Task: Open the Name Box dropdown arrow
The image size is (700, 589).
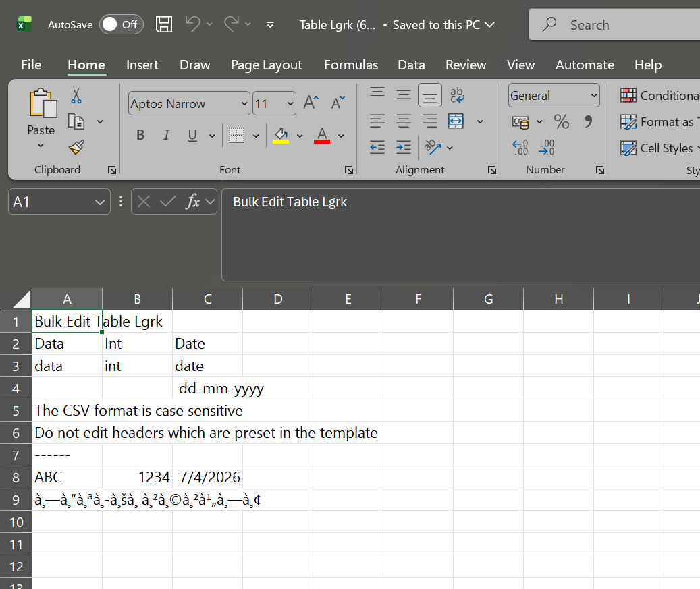Action: pos(100,202)
